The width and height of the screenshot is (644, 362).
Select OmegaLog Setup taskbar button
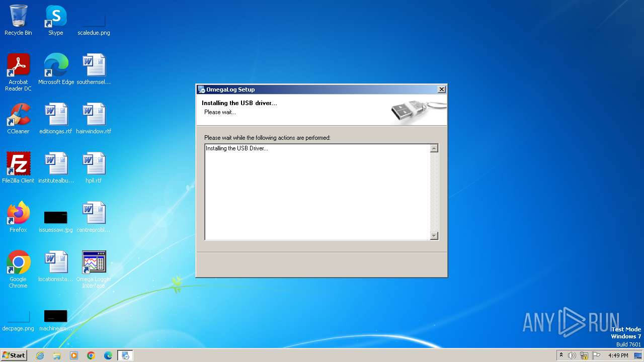point(125,355)
